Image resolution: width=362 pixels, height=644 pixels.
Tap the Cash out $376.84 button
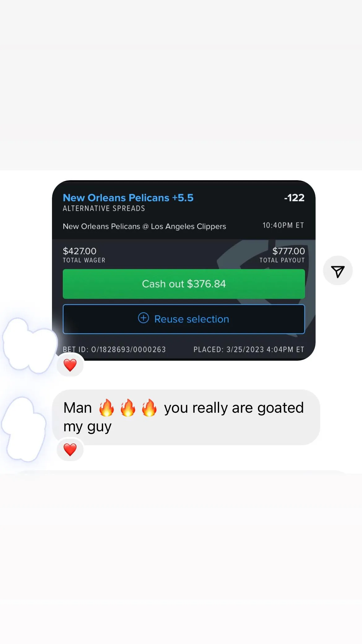(184, 284)
